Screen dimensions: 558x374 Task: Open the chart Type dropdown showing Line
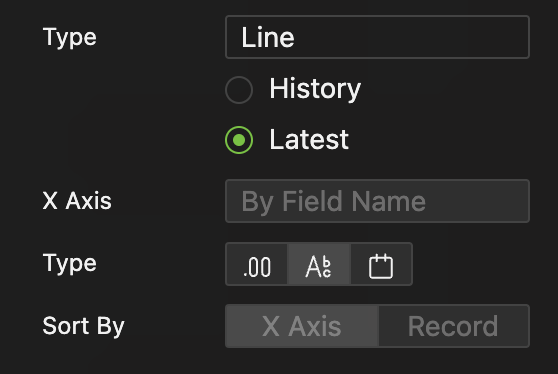point(377,37)
